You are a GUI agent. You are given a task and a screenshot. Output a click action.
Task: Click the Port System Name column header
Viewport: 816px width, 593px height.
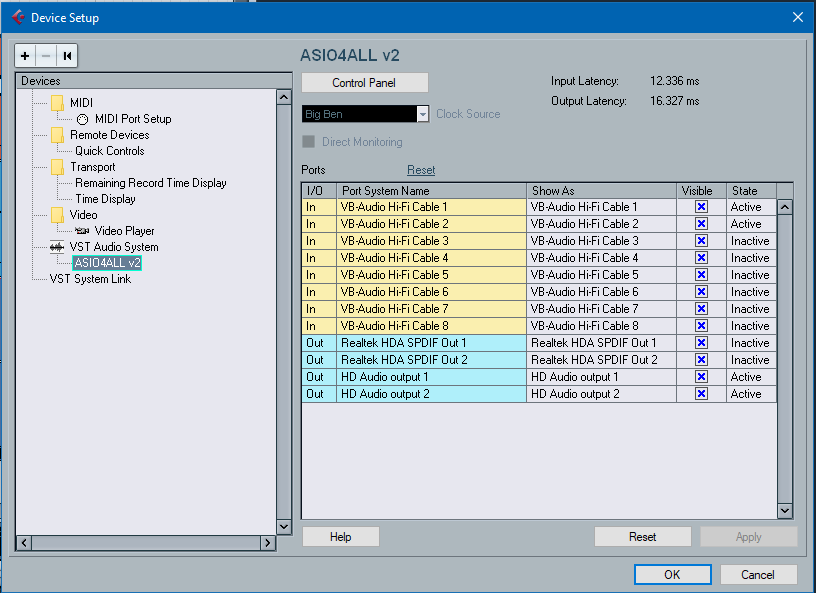pos(431,191)
